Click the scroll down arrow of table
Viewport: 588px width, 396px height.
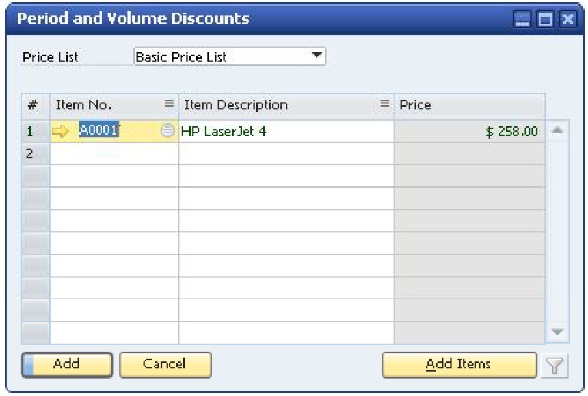[x=557, y=332]
